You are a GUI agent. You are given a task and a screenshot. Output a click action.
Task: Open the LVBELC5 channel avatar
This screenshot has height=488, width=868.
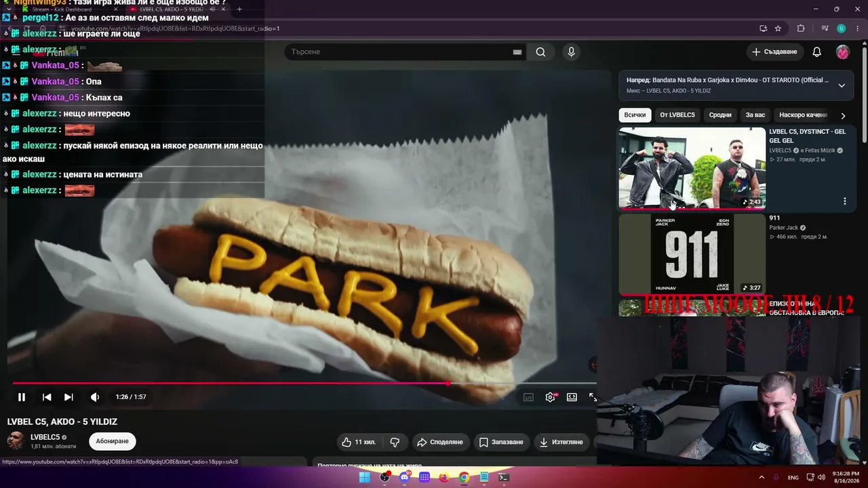[x=16, y=441]
